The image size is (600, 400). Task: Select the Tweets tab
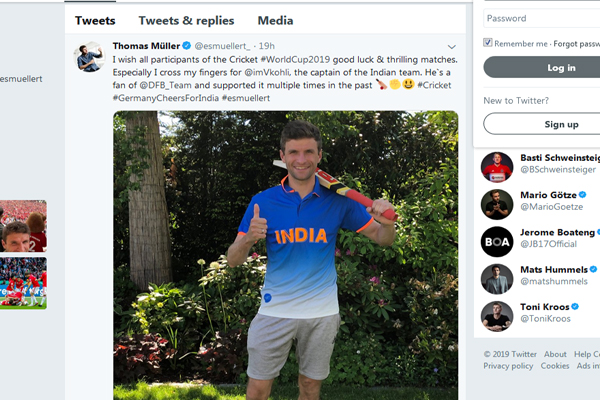pos(95,20)
